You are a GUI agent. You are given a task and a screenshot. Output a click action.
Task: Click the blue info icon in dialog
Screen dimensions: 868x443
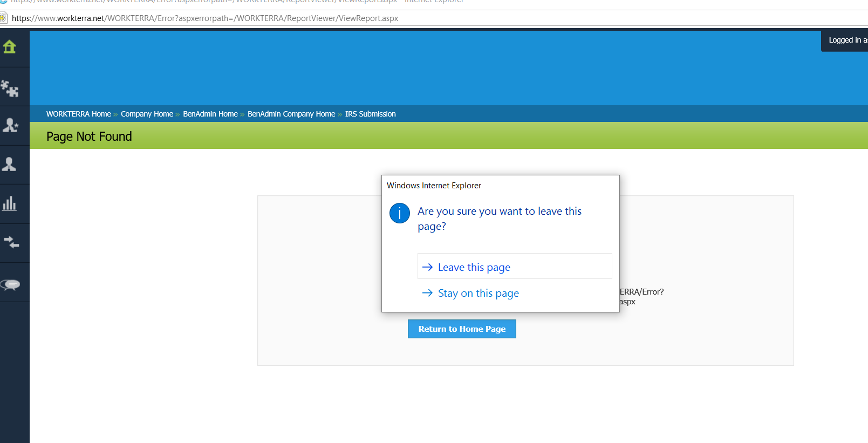coord(399,213)
